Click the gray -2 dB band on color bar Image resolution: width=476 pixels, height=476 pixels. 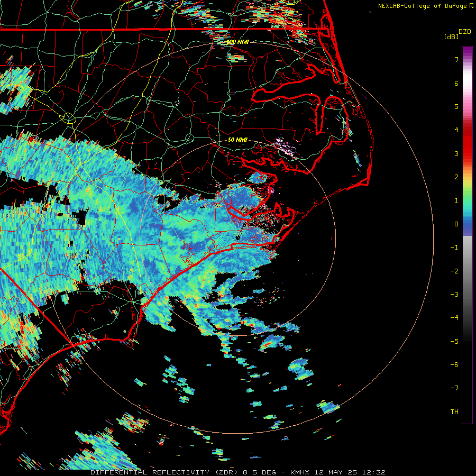tap(467, 271)
